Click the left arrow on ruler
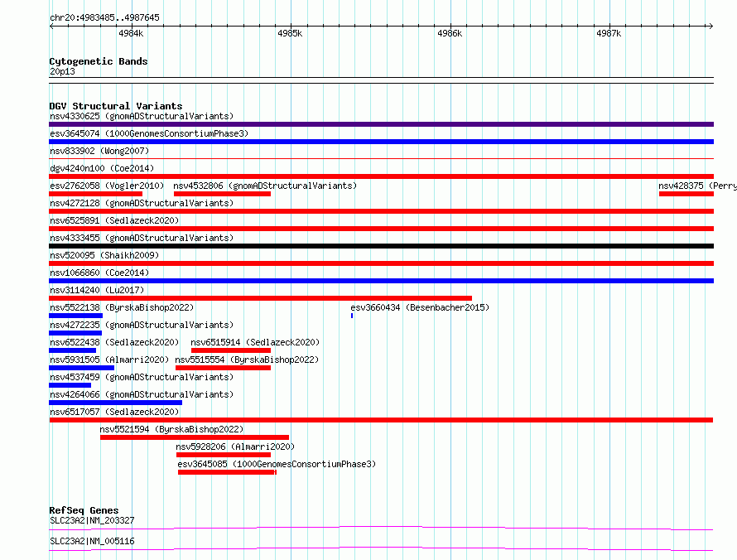Viewport: 737px width, 560px height. pos(51,26)
